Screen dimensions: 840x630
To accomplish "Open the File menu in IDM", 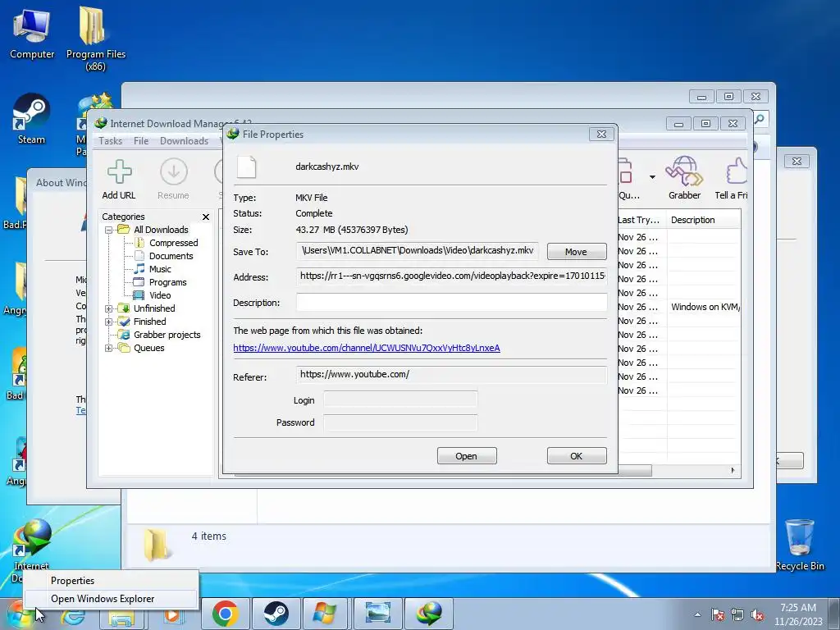I will pyautogui.click(x=141, y=141).
